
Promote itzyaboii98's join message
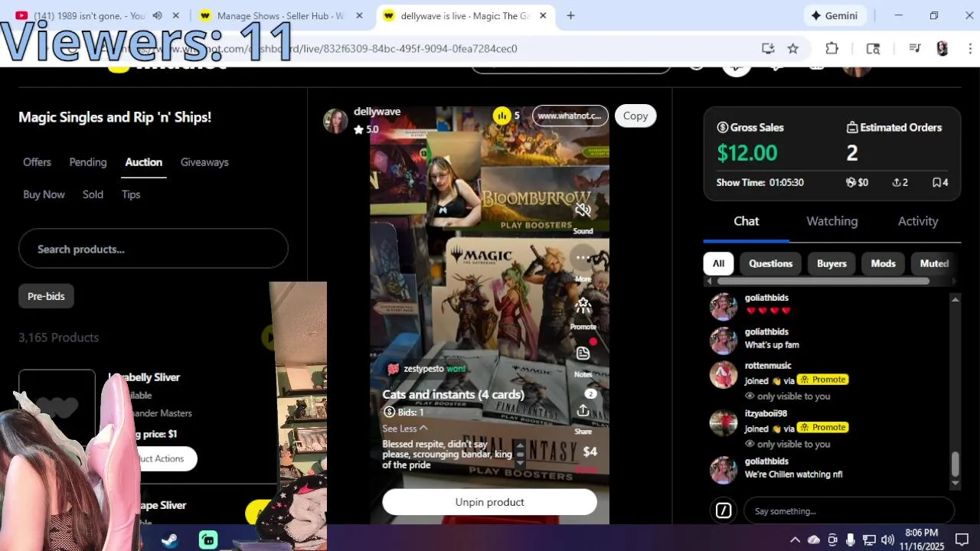(822, 428)
